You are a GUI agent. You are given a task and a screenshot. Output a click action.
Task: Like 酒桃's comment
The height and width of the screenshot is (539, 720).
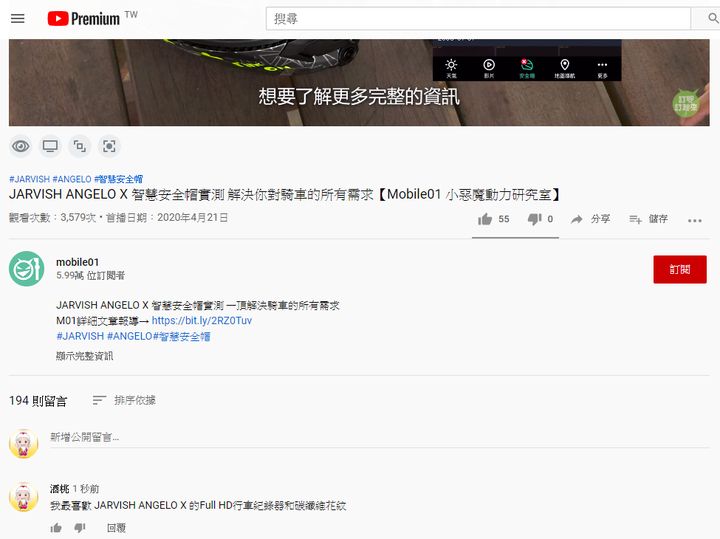tap(56, 528)
